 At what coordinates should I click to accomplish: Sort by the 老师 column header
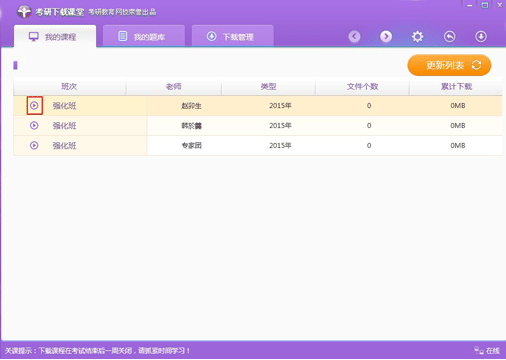pyautogui.click(x=174, y=87)
